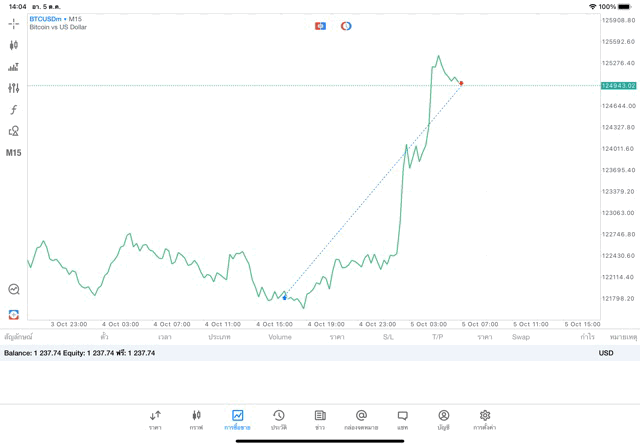Click the red marker at trade line end
The width and height of the screenshot is (640, 447).
pyautogui.click(x=461, y=83)
